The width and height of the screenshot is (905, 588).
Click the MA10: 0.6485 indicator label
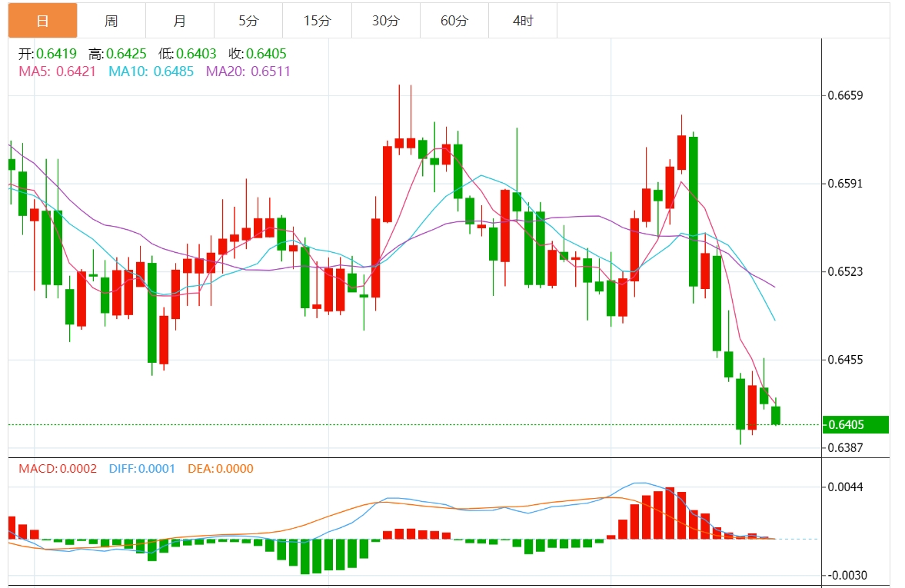[x=151, y=71]
